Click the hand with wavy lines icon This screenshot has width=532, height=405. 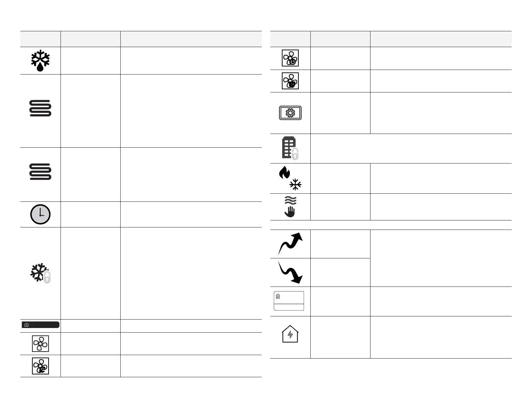tap(290, 207)
